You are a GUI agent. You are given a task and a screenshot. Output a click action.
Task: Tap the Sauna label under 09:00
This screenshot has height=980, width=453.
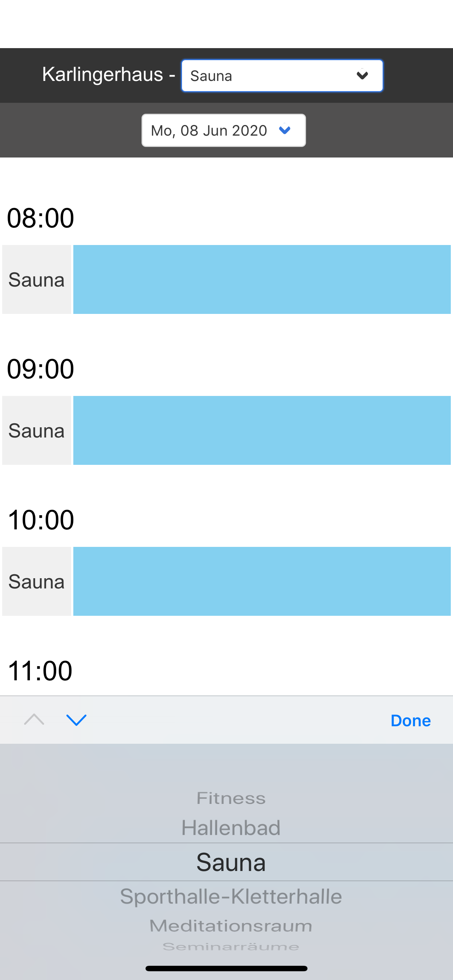[x=36, y=430]
